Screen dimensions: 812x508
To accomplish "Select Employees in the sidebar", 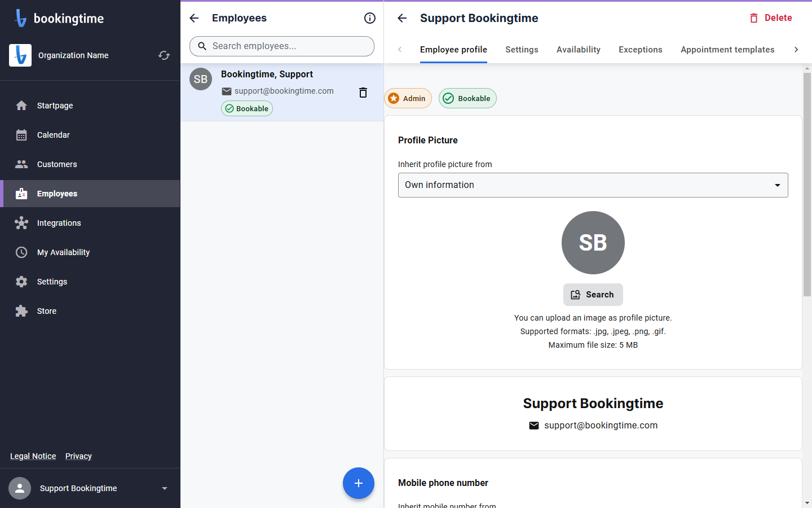I will (90, 194).
